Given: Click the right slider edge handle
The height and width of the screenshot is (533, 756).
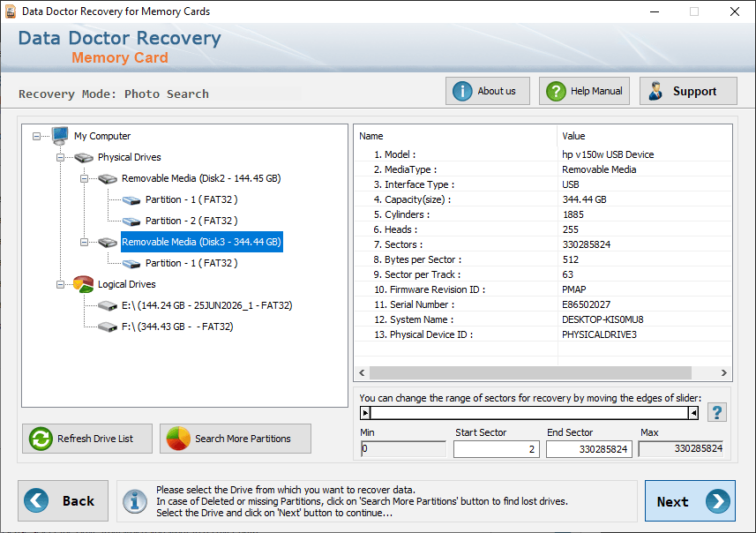Looking at the screenshot, I should click(693, 413).
